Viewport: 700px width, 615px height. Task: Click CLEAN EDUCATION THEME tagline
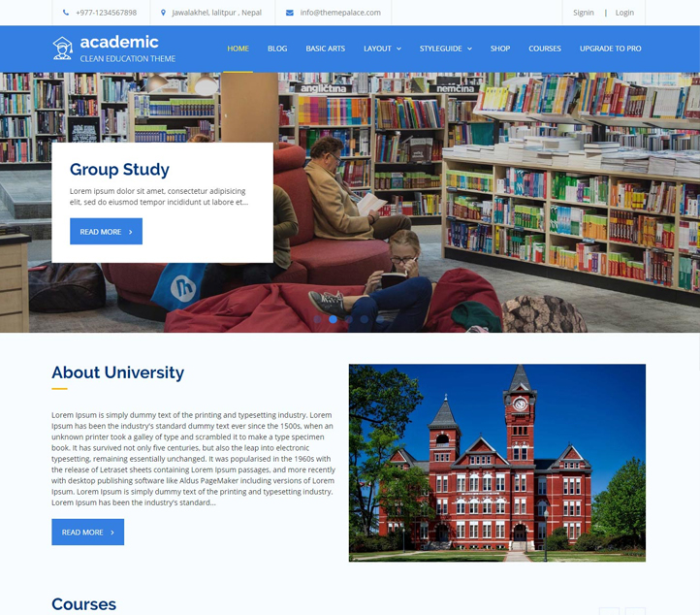(128, 59)
